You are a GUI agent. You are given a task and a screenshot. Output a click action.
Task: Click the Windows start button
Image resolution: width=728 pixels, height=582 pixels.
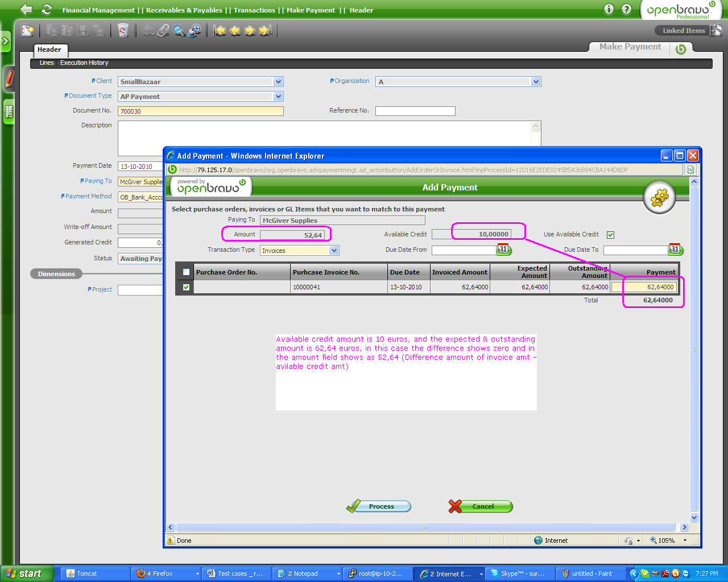[x=27, y=574]
